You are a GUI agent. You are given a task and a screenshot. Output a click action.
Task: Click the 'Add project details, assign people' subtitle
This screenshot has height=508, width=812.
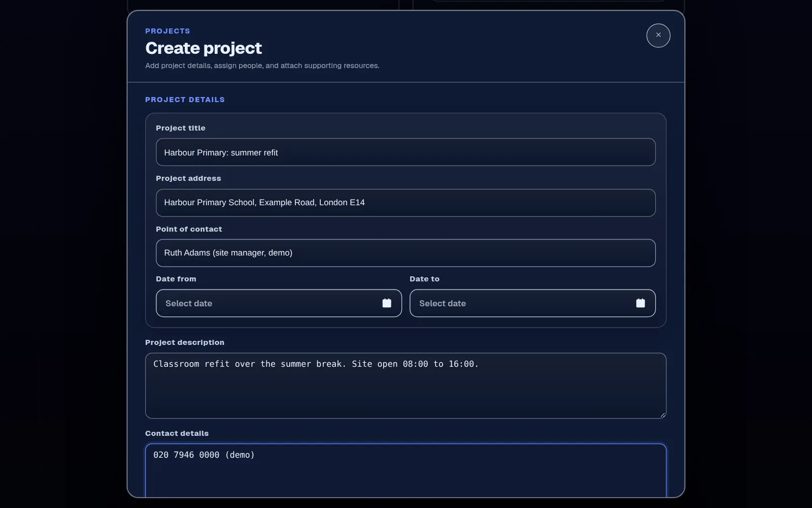[x=262, y=66]
